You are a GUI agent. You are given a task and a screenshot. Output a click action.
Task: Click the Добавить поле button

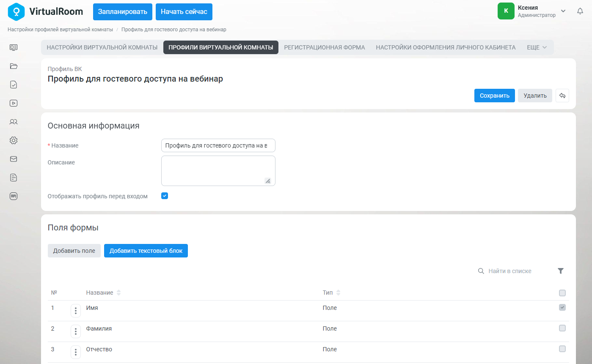point(74,251)
